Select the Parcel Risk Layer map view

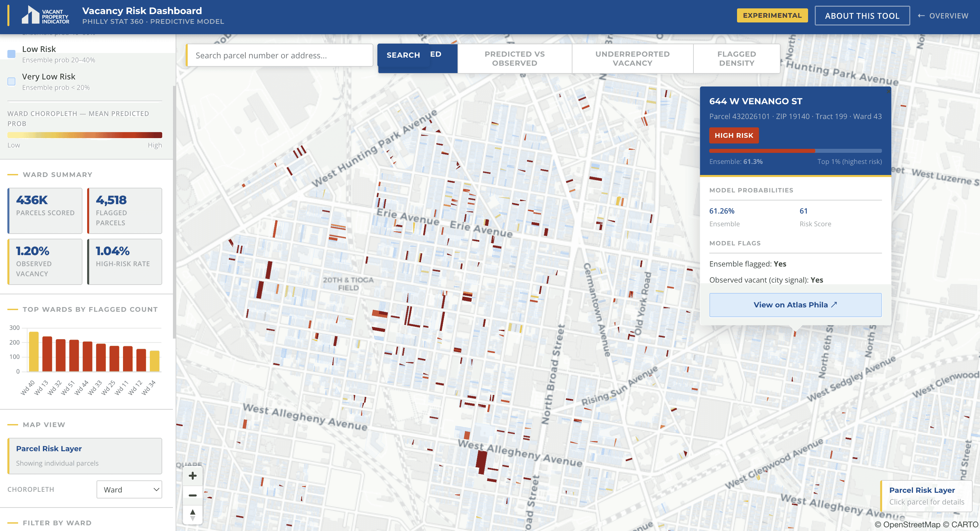[85, 456]
